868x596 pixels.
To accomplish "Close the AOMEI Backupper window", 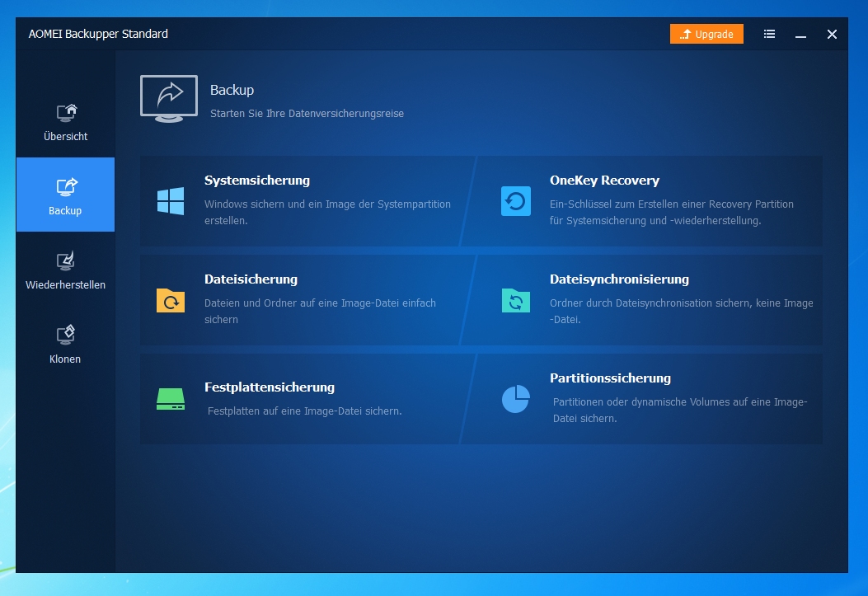I will pos(832,35).
